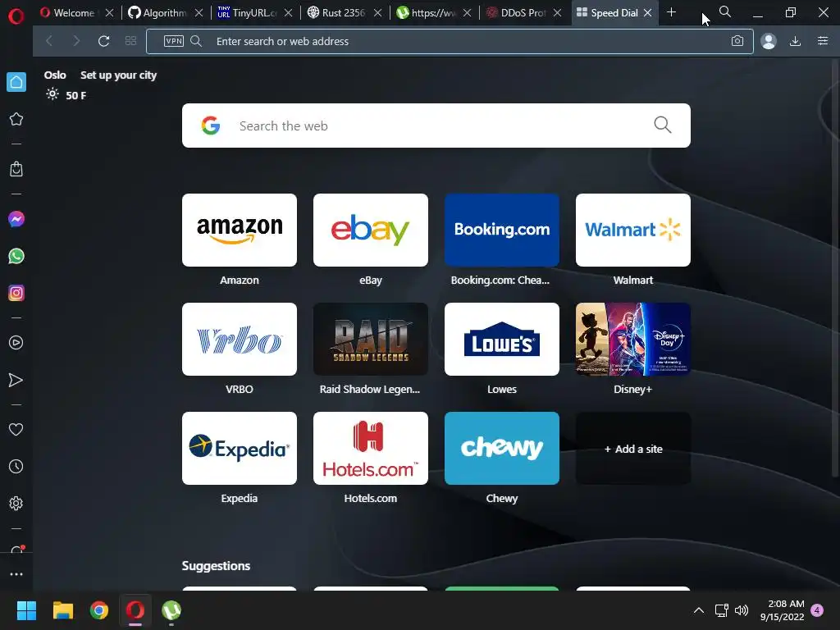Viewport: 840px width, 630px height.
Task: Open the Raid Shadow Legends tile
Action: 371,339
